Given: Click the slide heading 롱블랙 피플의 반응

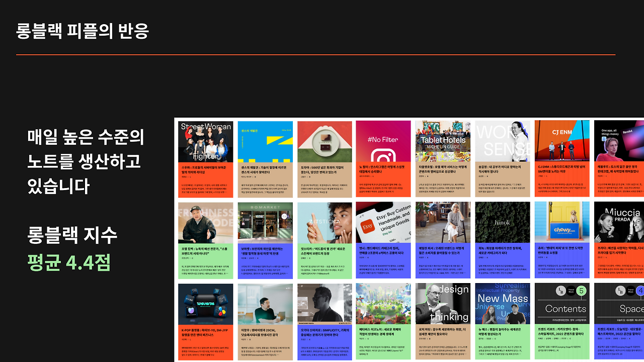Looking at the screenshot, I should (83, 31).
